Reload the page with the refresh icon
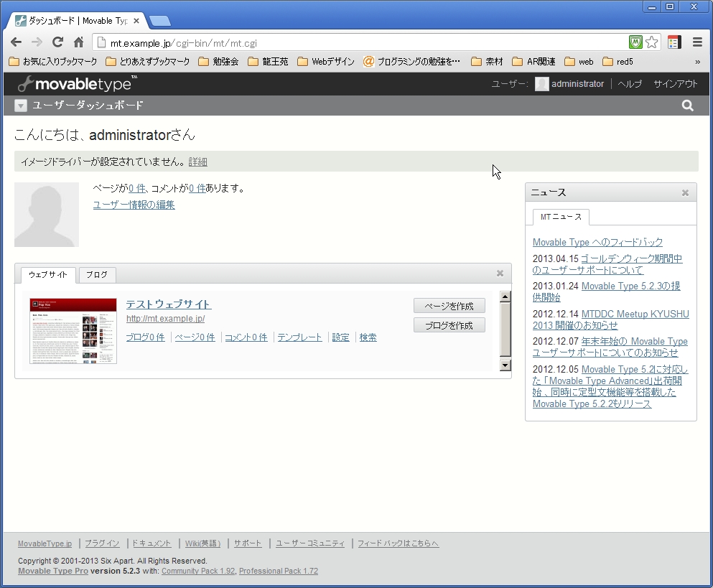 click(x=57, y=43)
